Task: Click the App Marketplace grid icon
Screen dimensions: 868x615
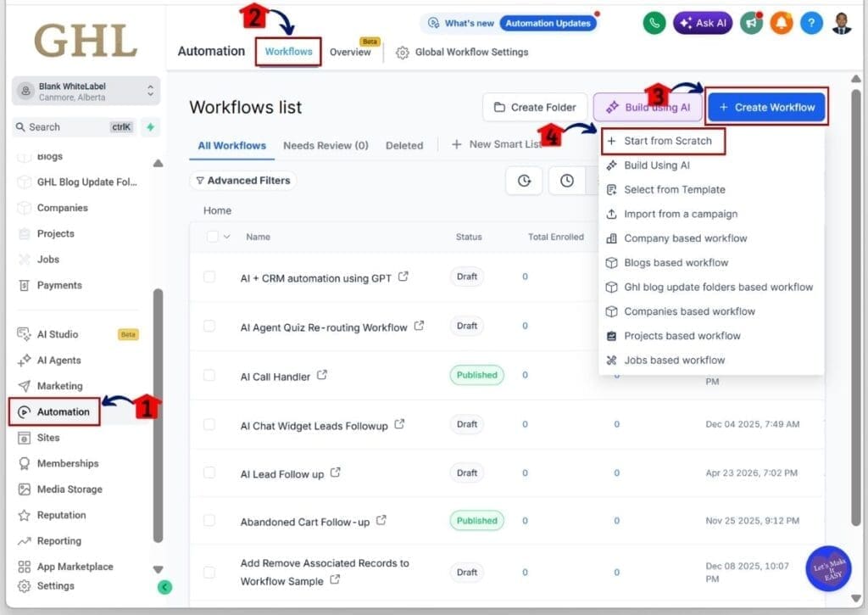Action: pyautogui.click(x=24, y=567)
